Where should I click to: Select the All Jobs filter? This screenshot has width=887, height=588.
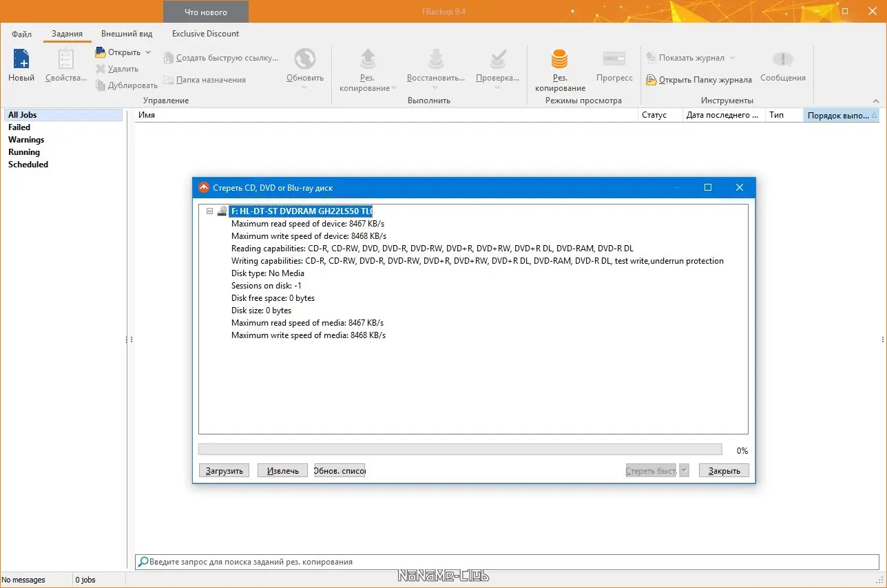click(x=63, y=115)
